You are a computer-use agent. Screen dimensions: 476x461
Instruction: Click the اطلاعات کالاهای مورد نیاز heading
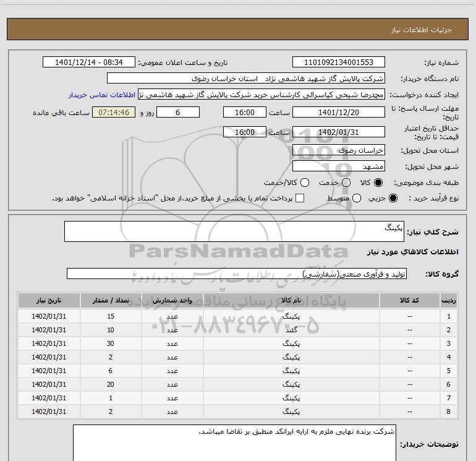412,252
